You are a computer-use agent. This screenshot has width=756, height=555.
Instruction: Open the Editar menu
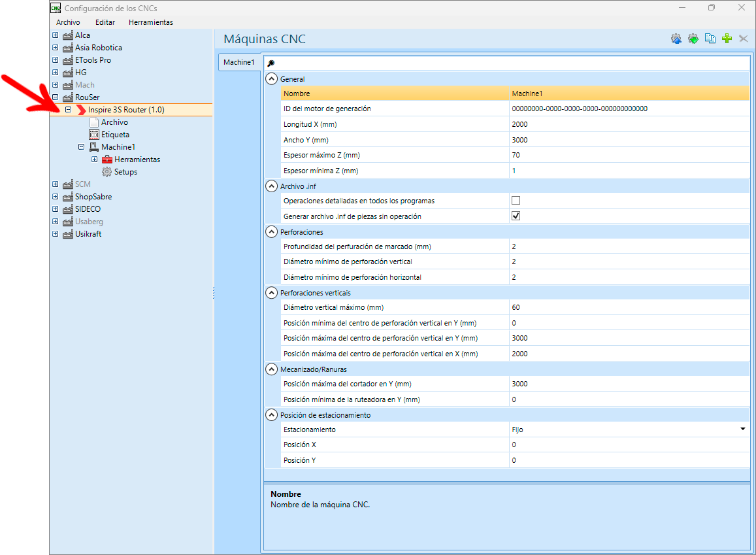pos(105,22)
